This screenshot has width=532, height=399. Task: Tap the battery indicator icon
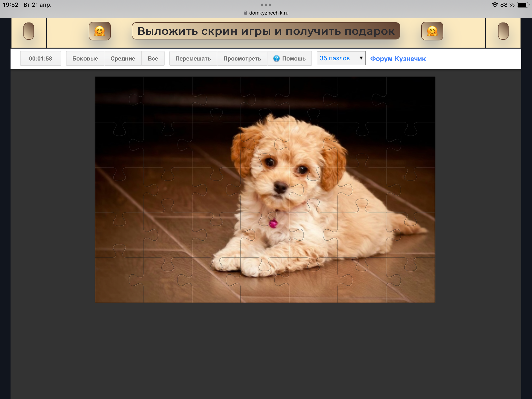tap(522, 5)
